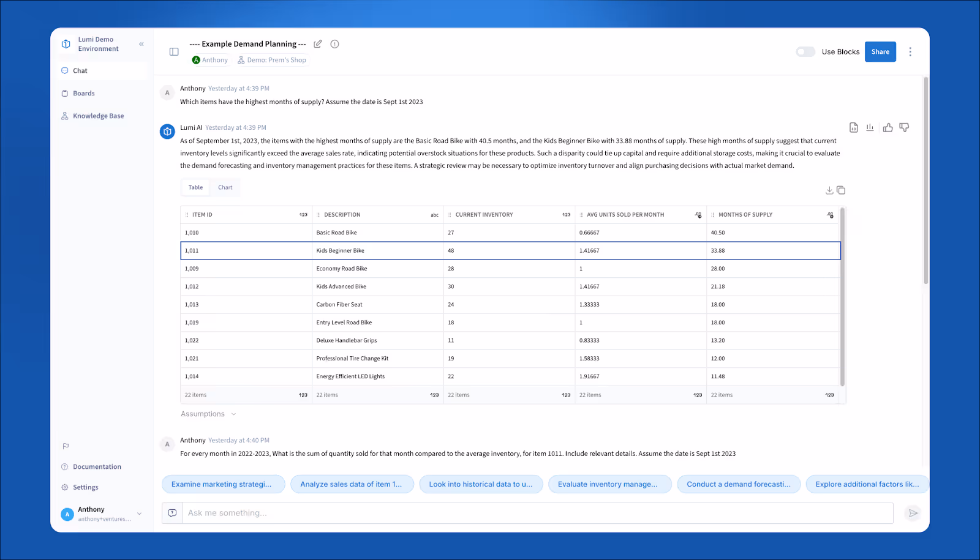Collapse the sidebar with double chevron icon
Image resolution: width=980 pixels, height=560 pixels.
click(x=141, y=44)
